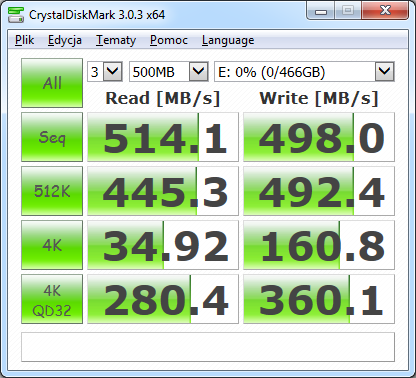Minimize the CrystalDiskMark window
The width and height of the screenshot is (416, 378).
point(321,12)
